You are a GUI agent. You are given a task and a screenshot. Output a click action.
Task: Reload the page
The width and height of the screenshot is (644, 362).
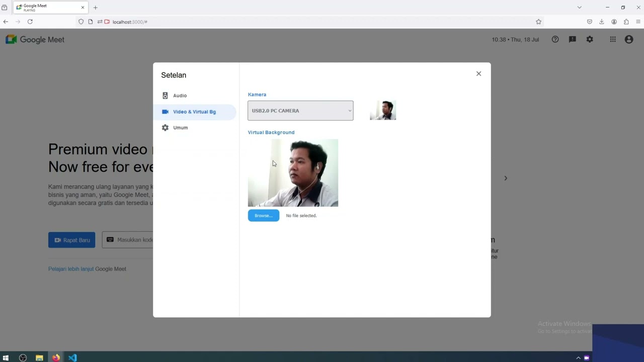tap(30, 22)
